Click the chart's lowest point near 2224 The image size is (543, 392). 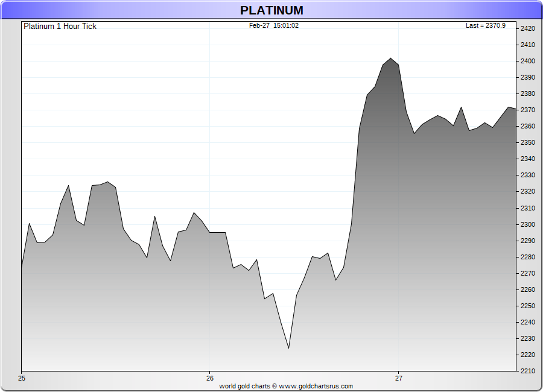click(289, 348)
